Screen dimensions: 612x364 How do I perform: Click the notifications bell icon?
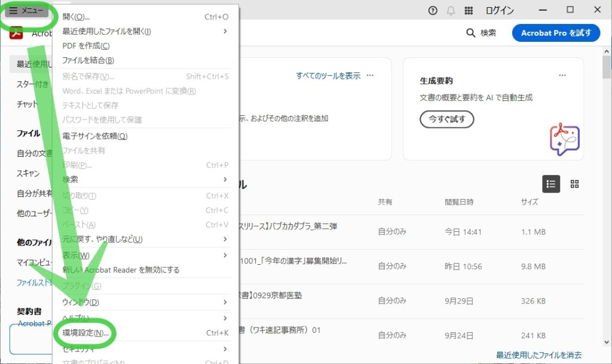(x=451, y=11)
